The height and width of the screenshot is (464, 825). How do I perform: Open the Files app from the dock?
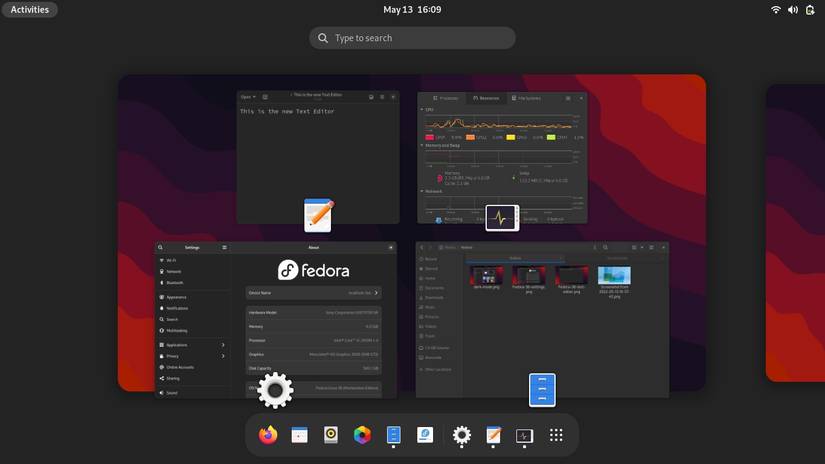pyautogui.click(x=394, y=435)
